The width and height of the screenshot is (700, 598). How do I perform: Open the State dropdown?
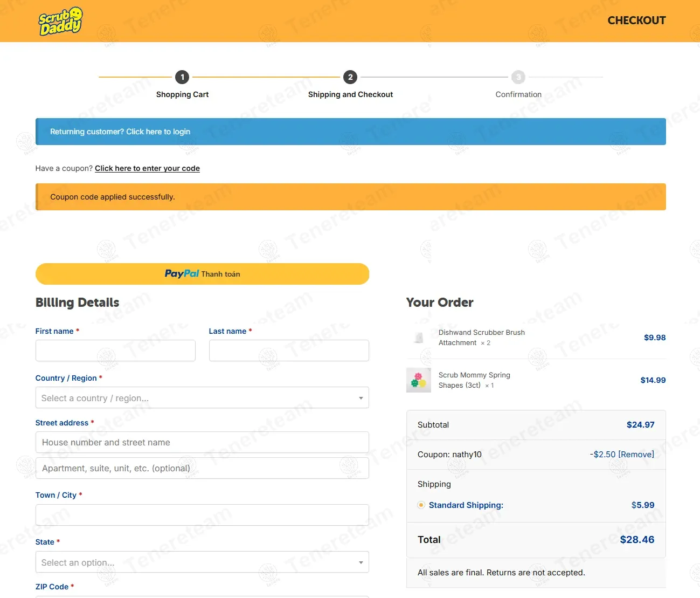pos(202,562)
